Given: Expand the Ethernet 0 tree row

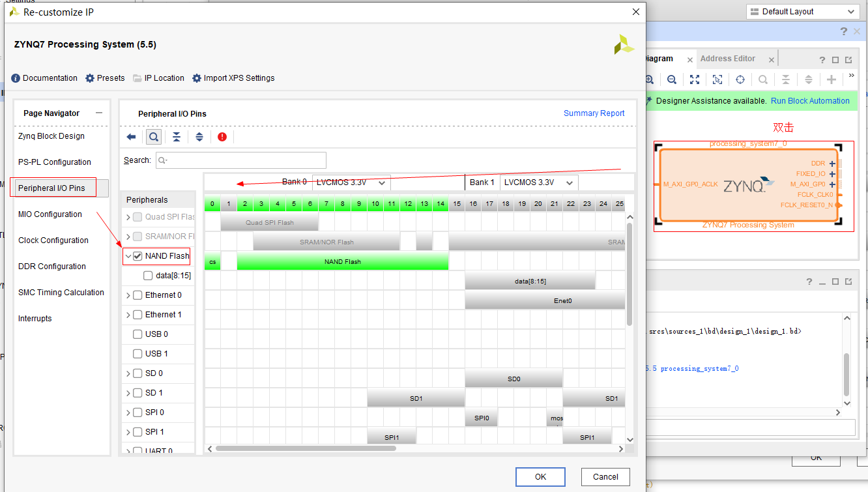Looking at the screenshot, I should click(x=128, y=295).
